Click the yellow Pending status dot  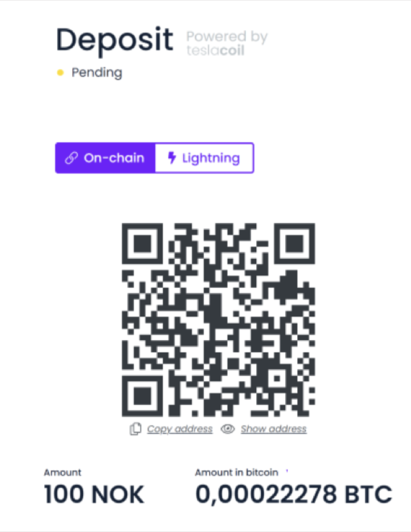tap(60, 73)
